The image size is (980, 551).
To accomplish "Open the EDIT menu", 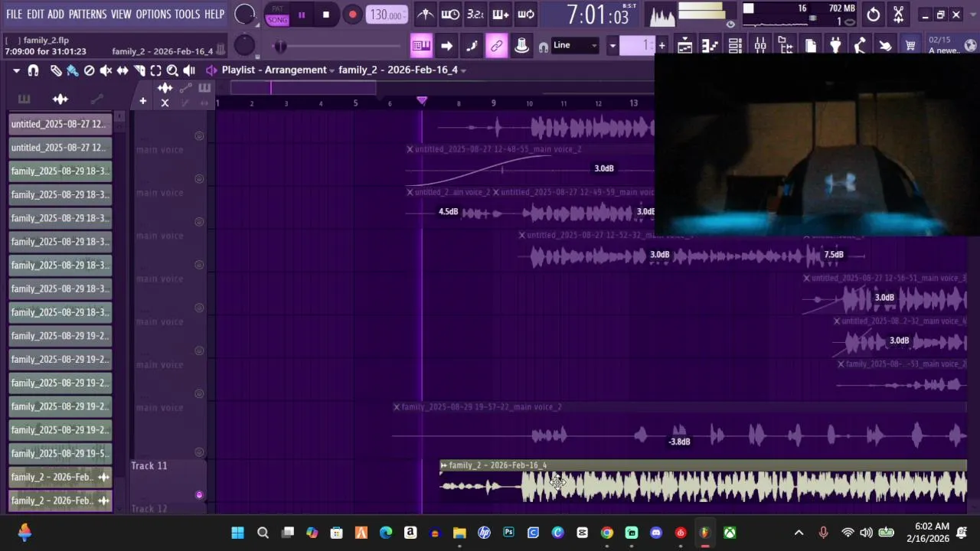I will pyautogui.click(x=35, y=14).
